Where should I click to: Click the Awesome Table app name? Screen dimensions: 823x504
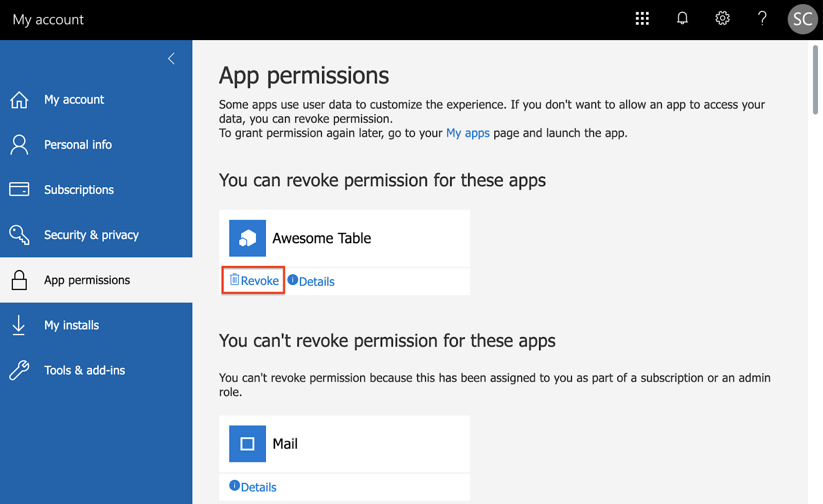coord(321,238)
